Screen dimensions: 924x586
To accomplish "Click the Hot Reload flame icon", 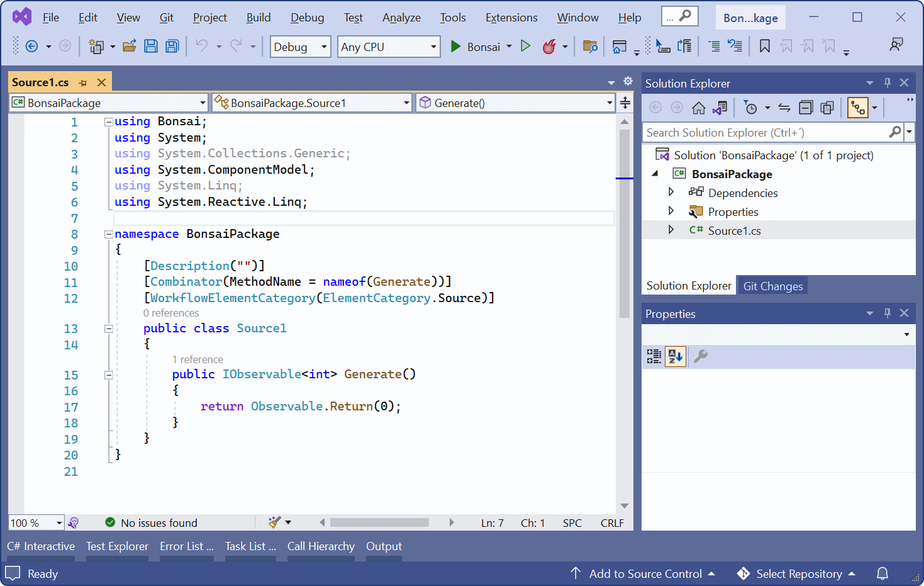I will 550,46.
